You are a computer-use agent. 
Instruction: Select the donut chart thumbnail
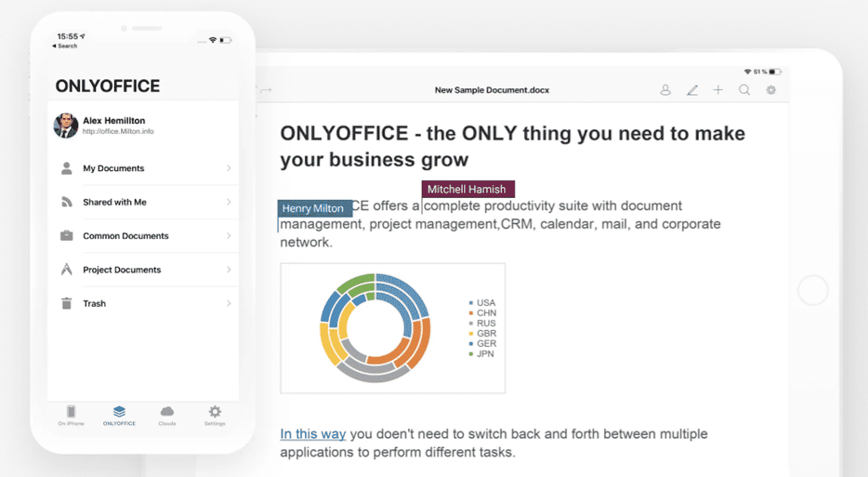(393, 327)
